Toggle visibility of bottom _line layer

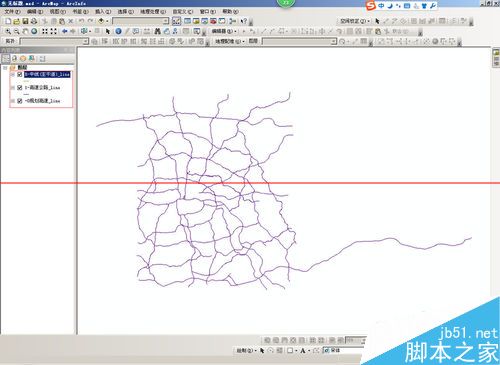(x=20, y=100)
